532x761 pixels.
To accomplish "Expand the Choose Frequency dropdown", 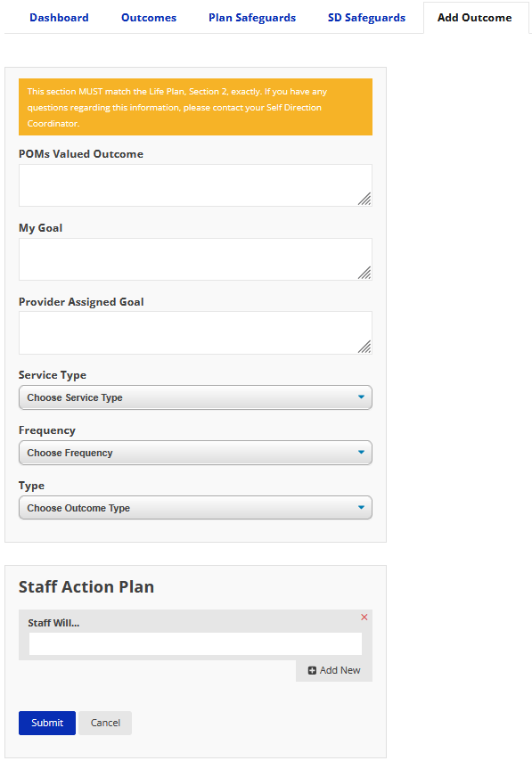I will point(196,453).
